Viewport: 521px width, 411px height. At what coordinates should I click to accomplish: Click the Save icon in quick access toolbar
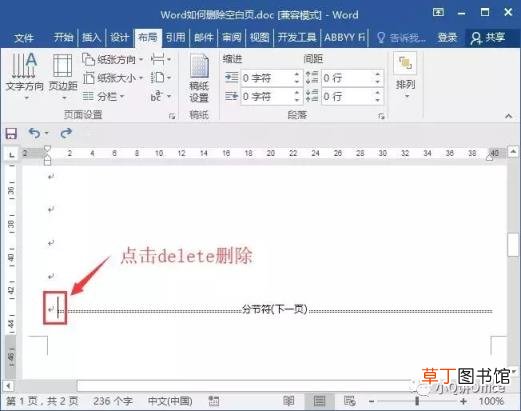click(x=11, y=133)
